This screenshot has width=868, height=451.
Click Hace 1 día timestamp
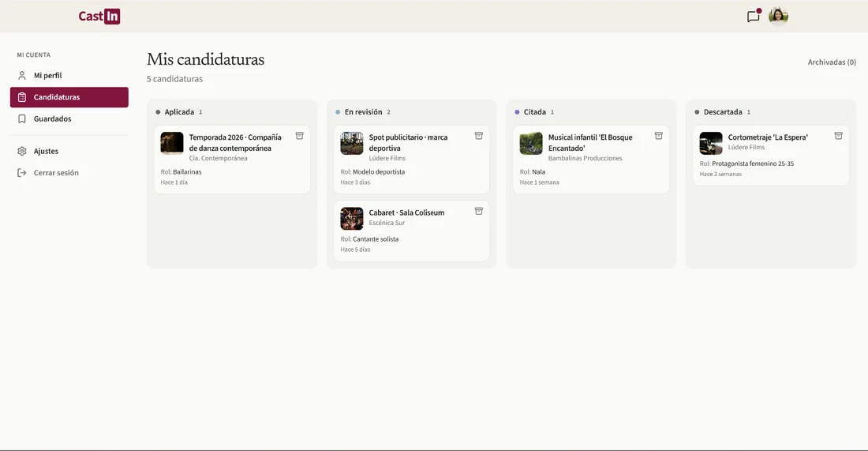pos(174,182)
